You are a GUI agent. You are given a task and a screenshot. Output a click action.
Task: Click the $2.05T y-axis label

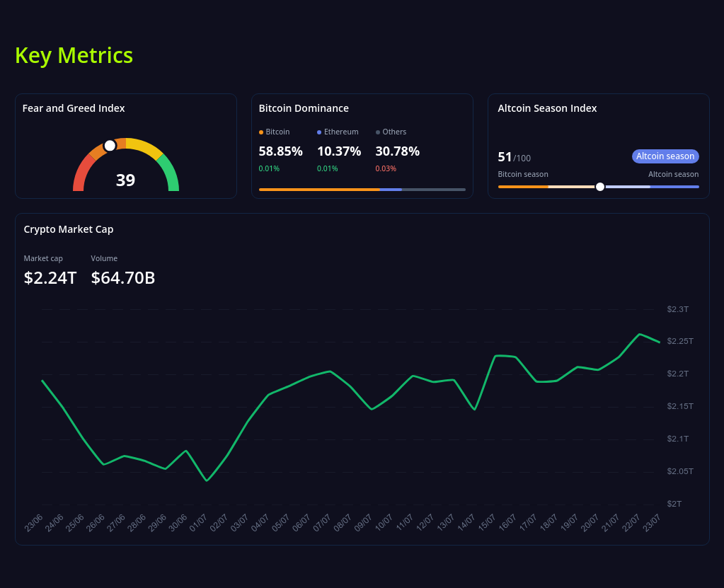pos(680,471)
